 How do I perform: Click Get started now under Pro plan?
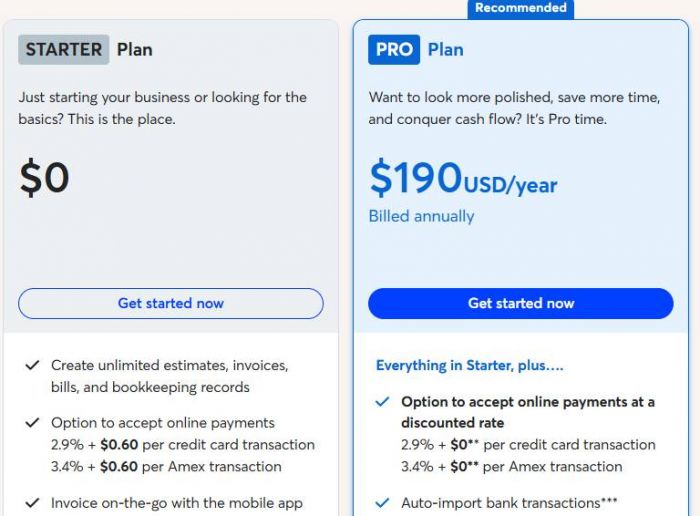click(521, 303)
